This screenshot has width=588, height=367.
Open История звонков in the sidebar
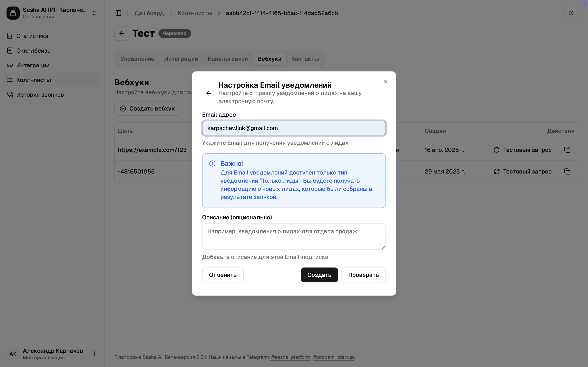tap(40, 95)
